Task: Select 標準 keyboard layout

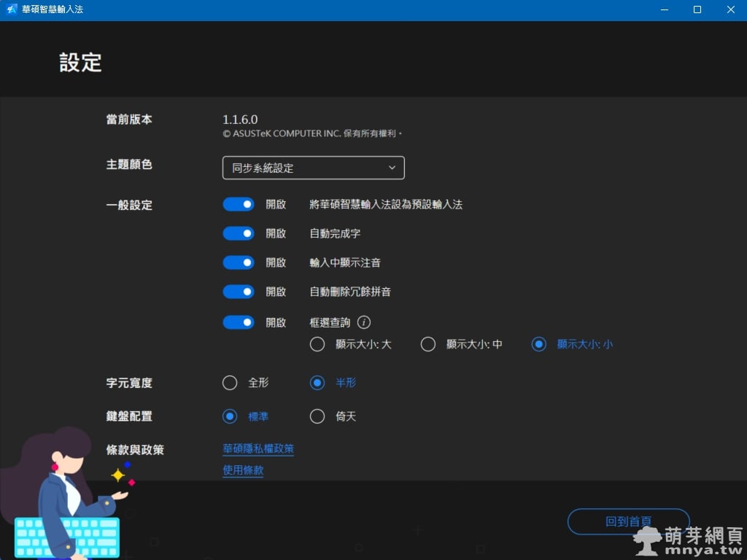Action: point(230,416)
